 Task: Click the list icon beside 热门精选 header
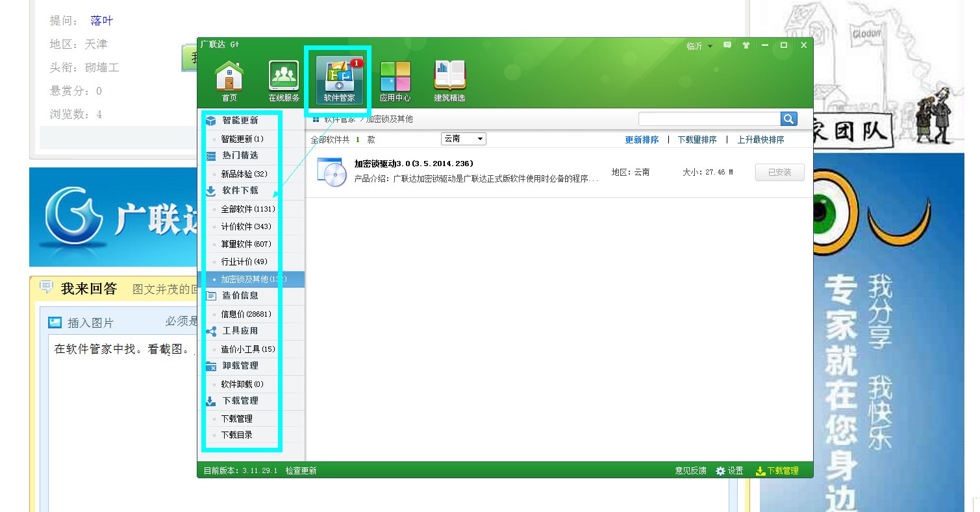click(211, 156)
